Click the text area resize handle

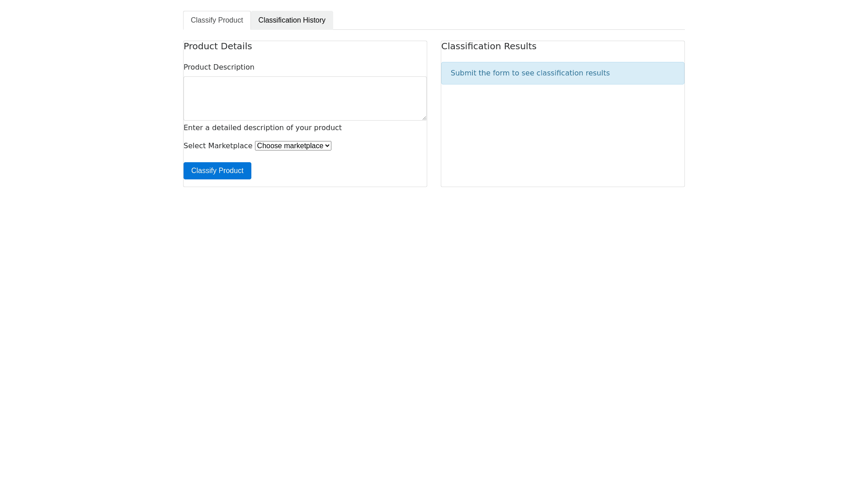(424, 117)
